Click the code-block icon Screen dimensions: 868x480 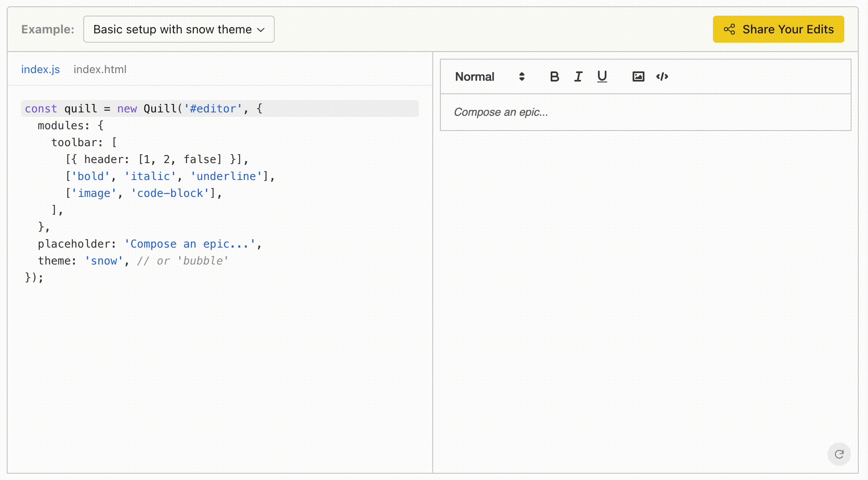(x=662, y=76)
